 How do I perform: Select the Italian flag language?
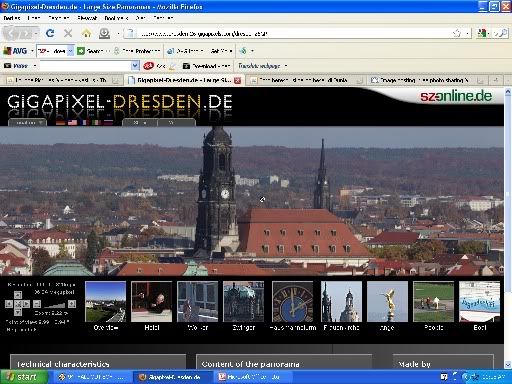pyautogui.click(x=96, y=123)
